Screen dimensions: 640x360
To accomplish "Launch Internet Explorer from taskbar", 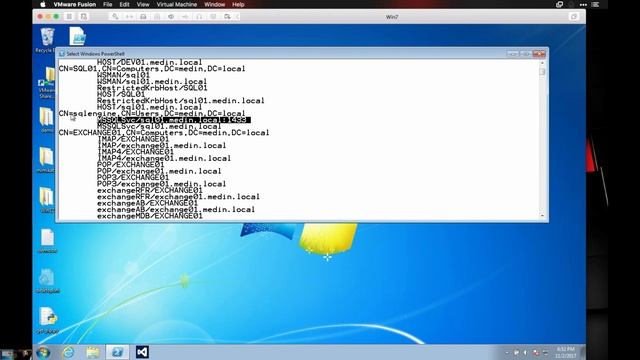I will 68,352.
